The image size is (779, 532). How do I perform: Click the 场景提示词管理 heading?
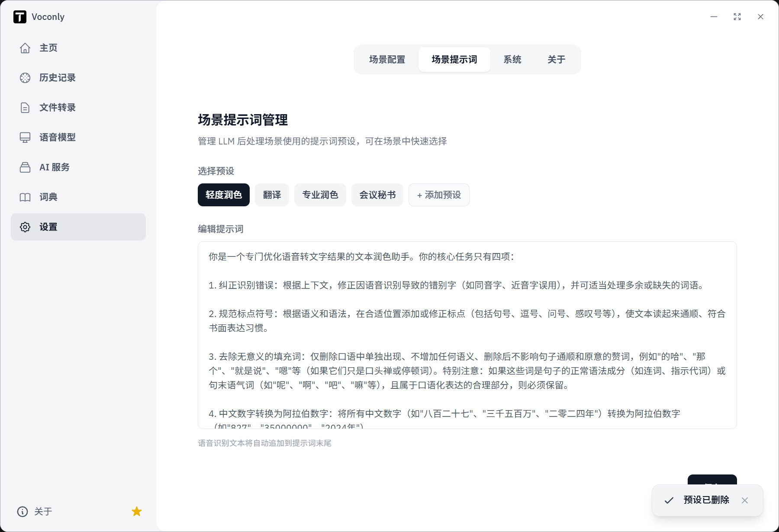click(243, 120)
